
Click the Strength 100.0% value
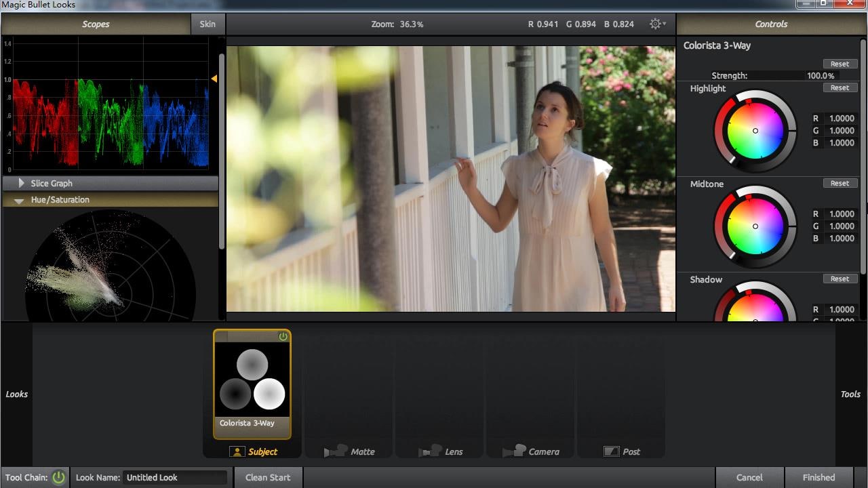point(821,76)
